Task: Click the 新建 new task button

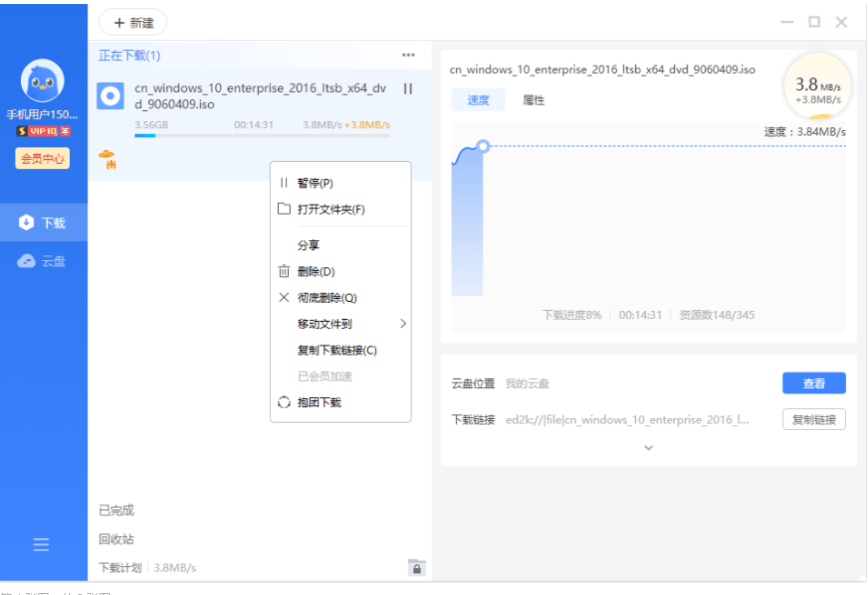Action: (x=133, y=23)
